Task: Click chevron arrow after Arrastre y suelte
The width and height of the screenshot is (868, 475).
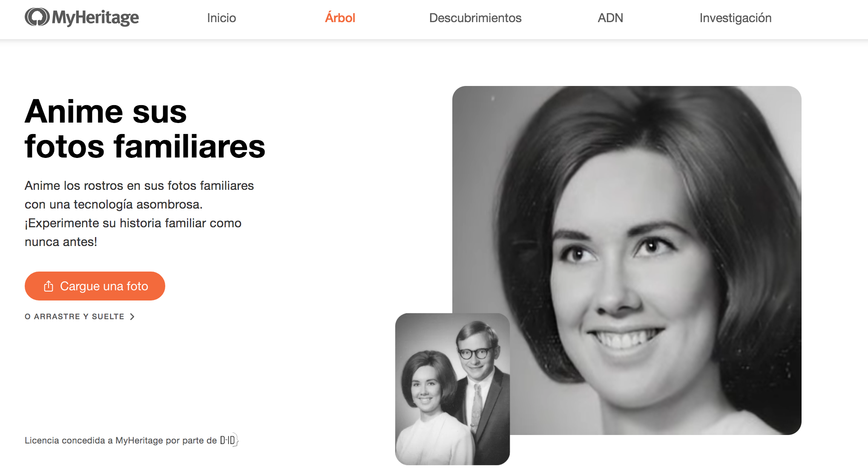Action: click(132, 317)
